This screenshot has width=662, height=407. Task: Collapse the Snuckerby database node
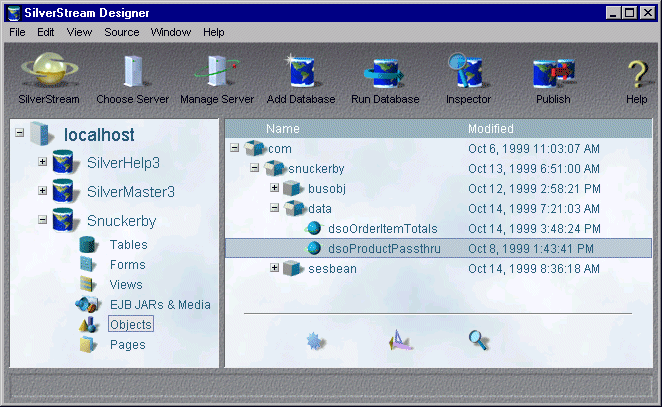tap(42, 220)
